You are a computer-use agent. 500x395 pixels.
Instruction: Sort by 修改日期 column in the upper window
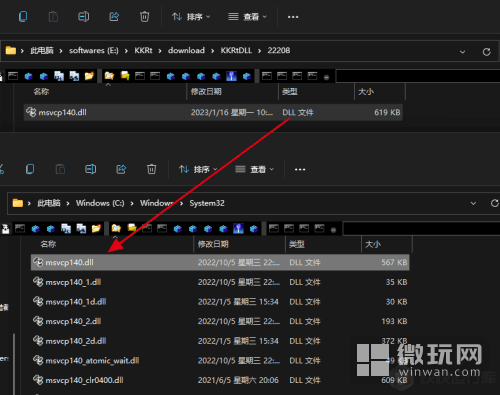206,91
